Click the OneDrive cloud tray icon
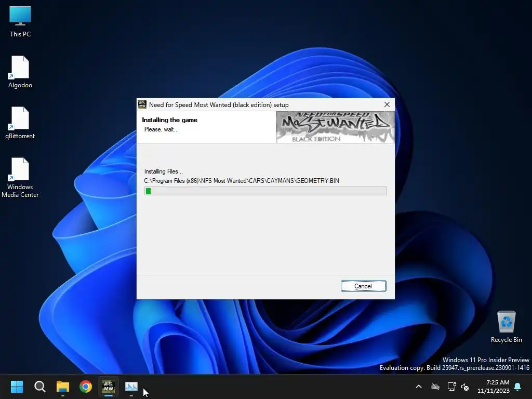 pyautogui.click(x=435, y=387)
